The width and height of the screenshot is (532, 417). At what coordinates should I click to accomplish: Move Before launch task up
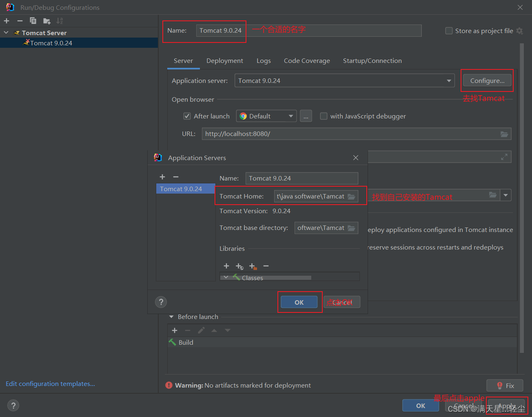214,330
